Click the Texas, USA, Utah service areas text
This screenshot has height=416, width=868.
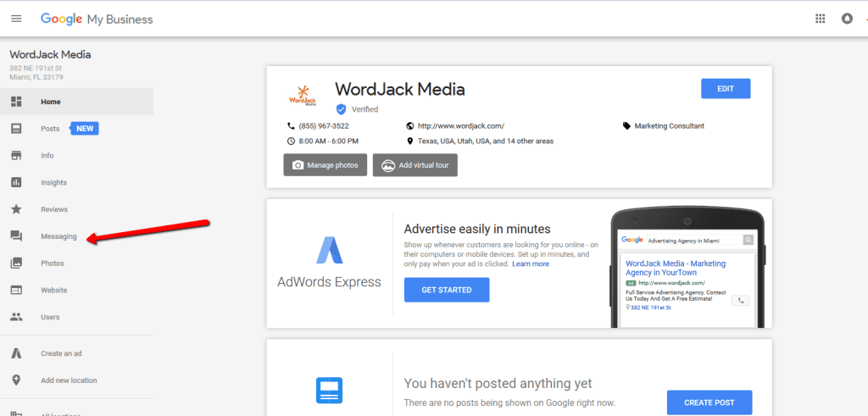click(486, 141)
